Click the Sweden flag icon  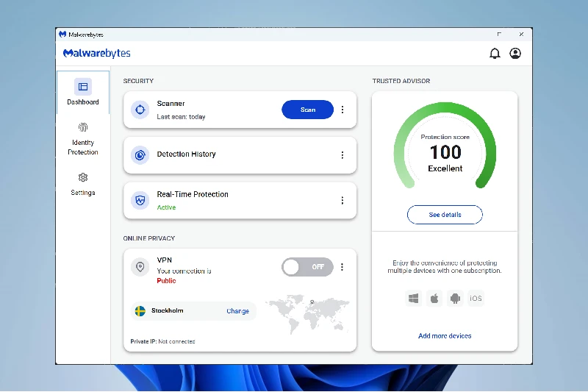[140, 311]
